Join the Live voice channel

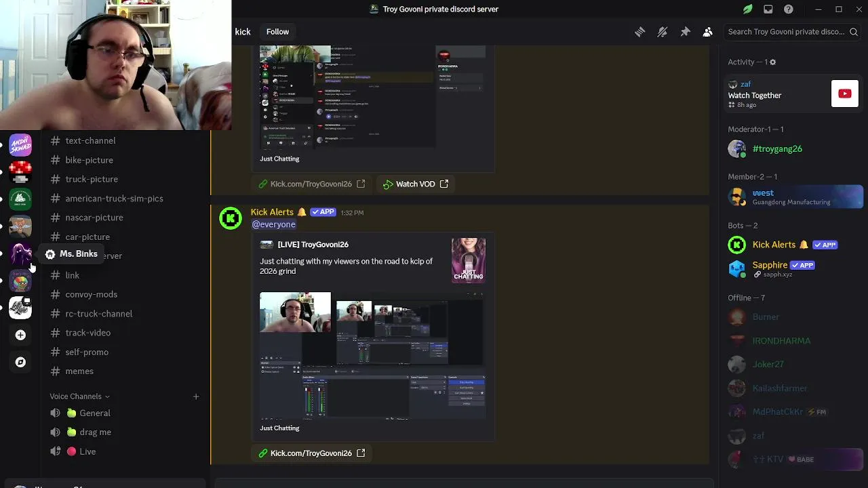(x=124, y=451)
